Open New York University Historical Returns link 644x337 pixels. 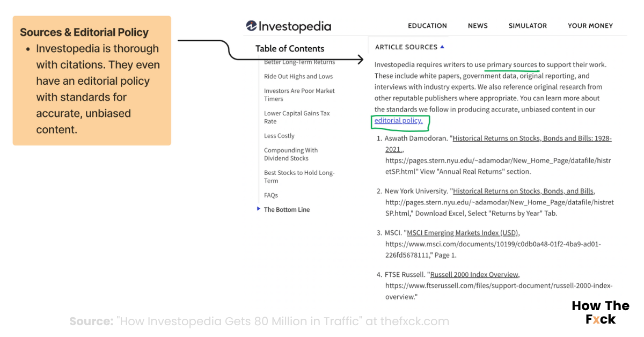click(x=523, y=191)
